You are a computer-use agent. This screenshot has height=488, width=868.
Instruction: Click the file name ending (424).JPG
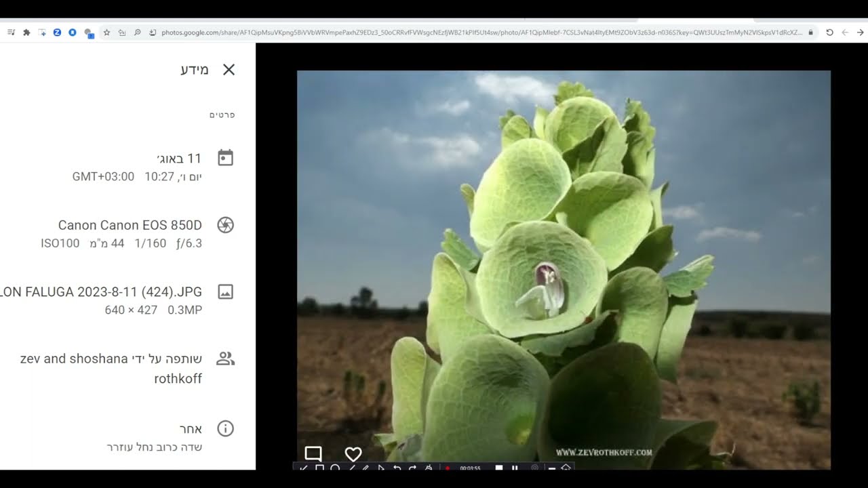[x=101, y=292]
